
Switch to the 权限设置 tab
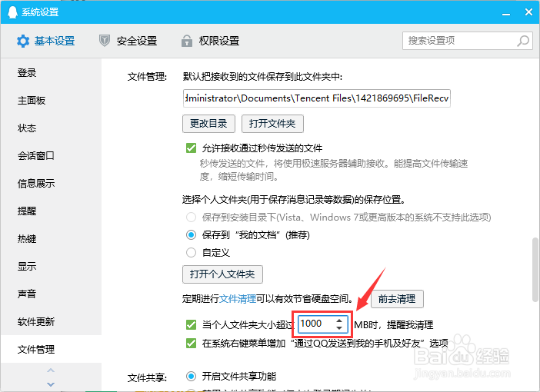point(210,41)
